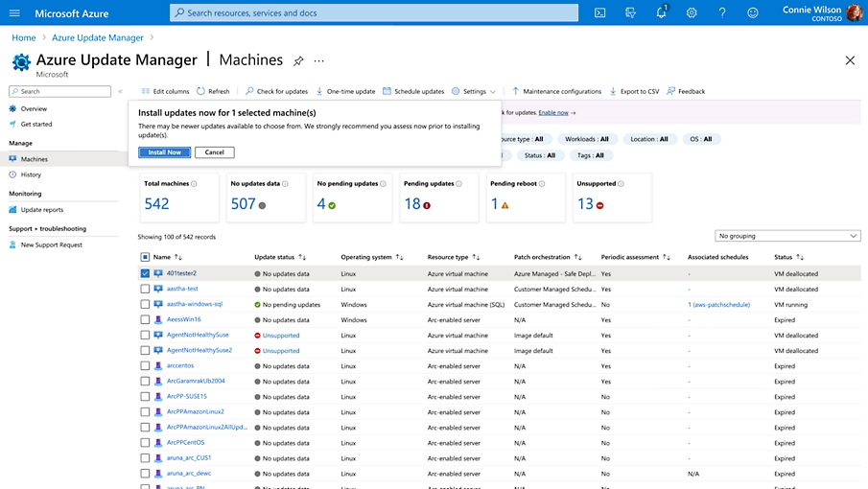The image size is (868, 489).
Task: Collapse the left navigation pane
Action: [x=120, y=91]
